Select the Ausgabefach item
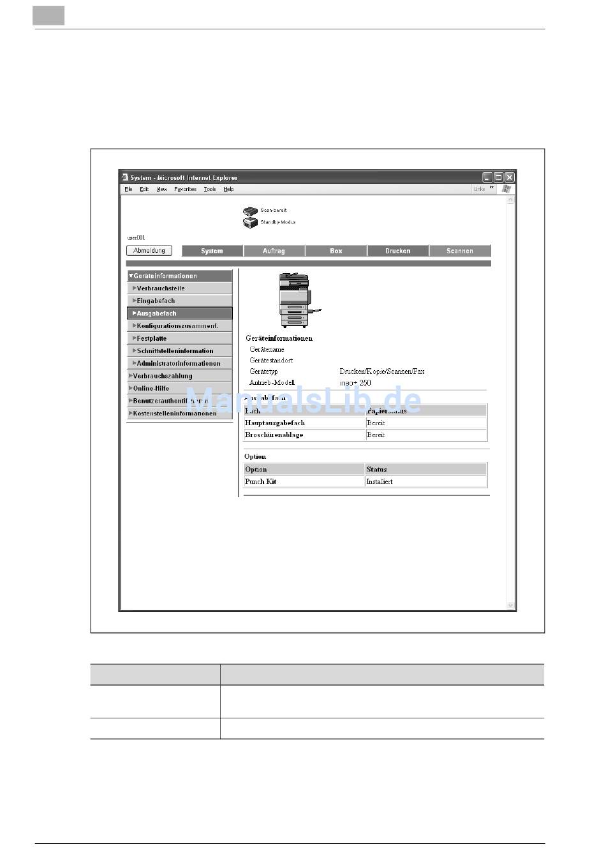 [180, 313]
